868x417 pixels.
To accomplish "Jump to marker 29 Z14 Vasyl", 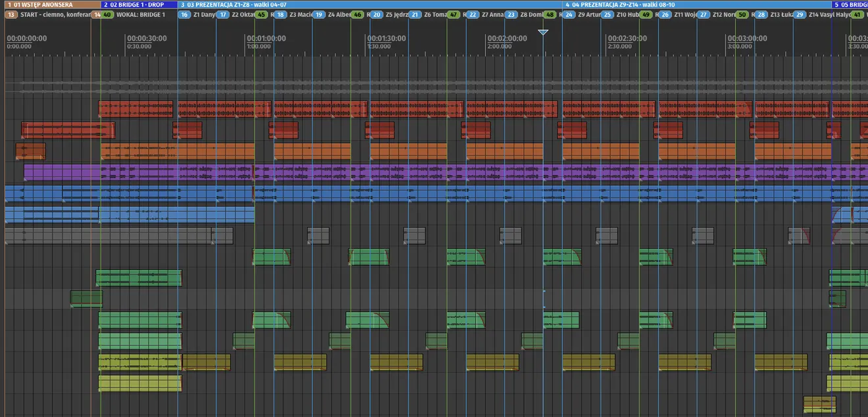I will point(800,14).
